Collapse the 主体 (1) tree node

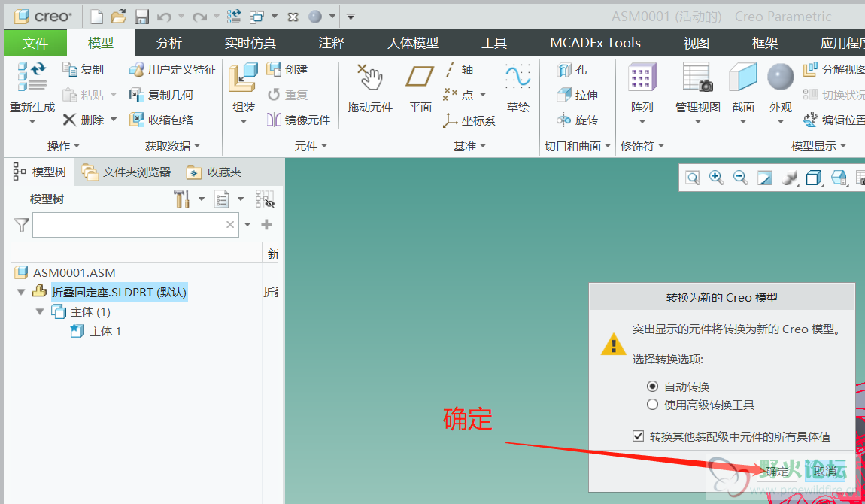point(40,311)
